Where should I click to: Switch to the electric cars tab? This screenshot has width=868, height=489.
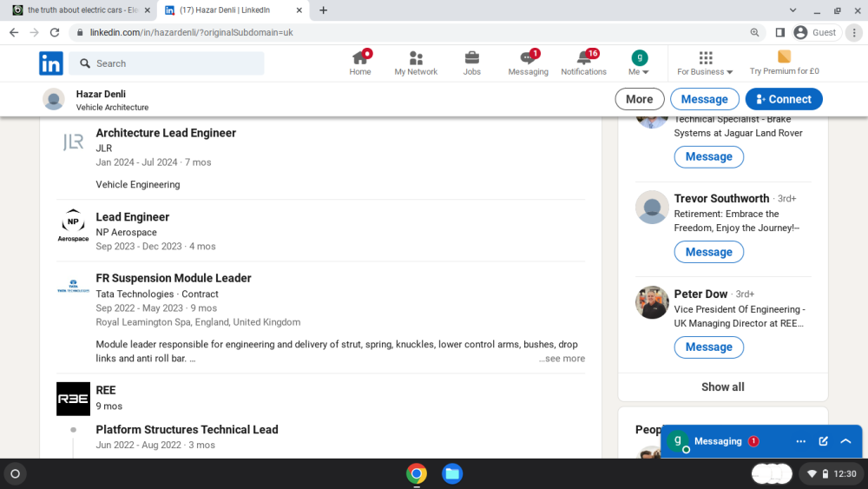click(x=82, y=10)
